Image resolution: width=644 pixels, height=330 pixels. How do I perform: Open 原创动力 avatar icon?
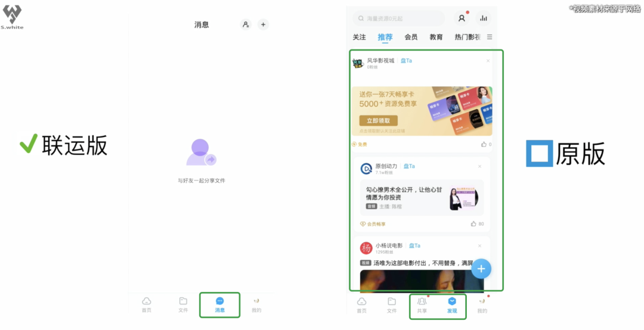point(366,169)
